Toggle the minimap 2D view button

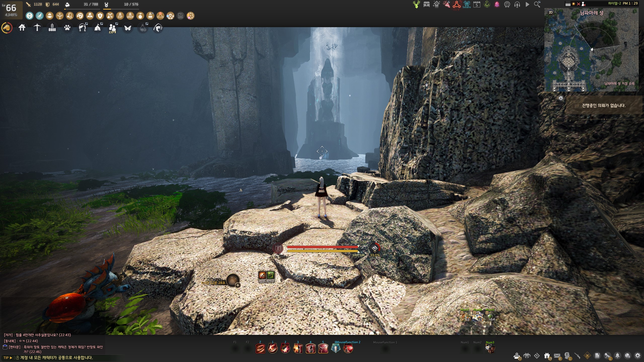click(551, 12)
